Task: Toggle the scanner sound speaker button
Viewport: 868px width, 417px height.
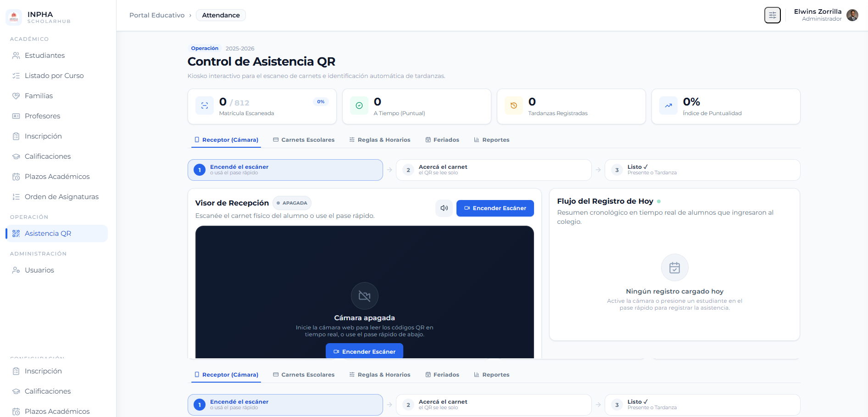Action: 444,208
